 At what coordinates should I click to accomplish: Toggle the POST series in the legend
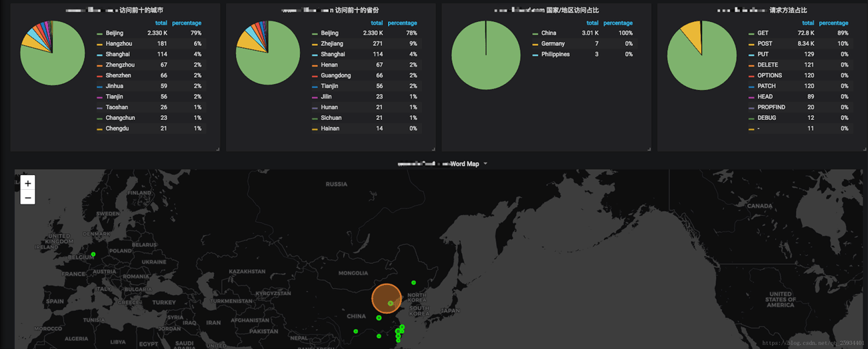coord(765,44)
